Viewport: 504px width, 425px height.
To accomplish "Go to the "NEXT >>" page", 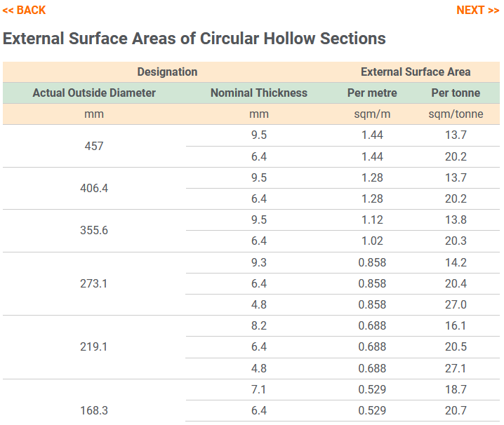I will 477,10.
